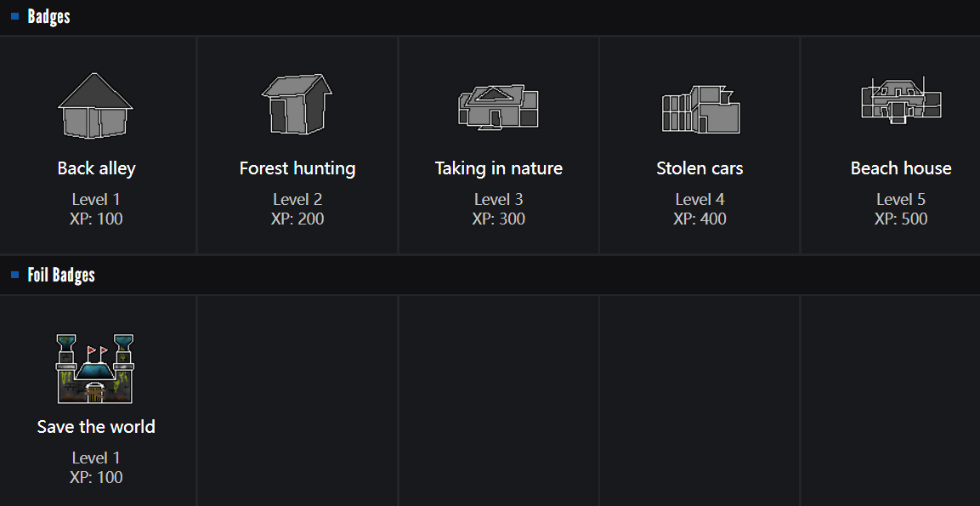Click the Save the world castle icon

[x=95, y=368]
